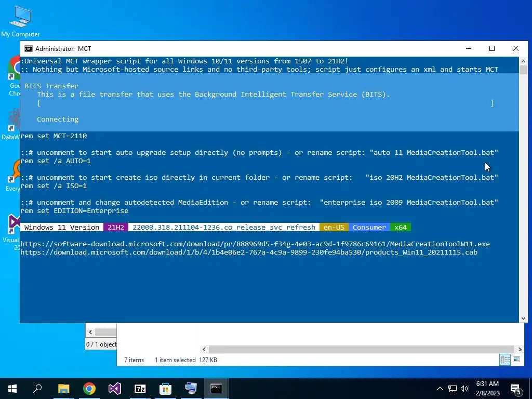Open the network tray icon
Viewport: 532px width, 399px height.
(453, 389)
